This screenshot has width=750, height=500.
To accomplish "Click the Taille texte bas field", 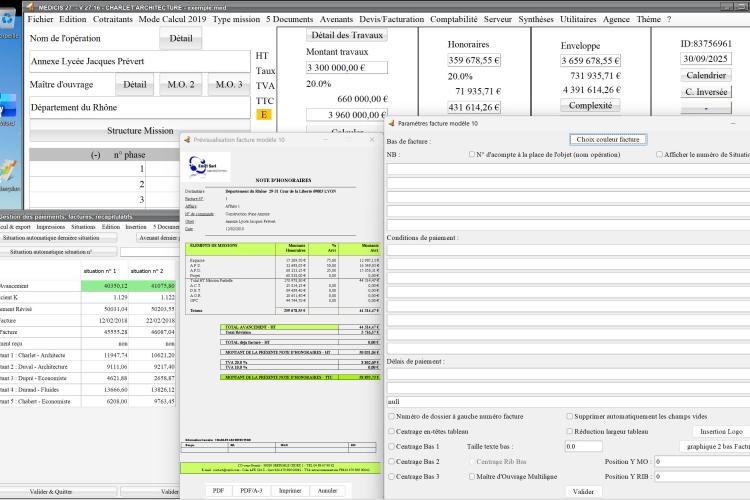I will pos(584,446).
